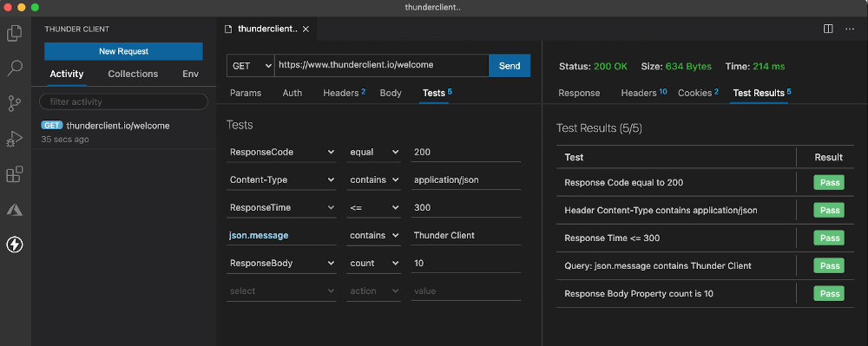Open the ResponseCode test type dropdown
The height and width of the screenshot is (346, 868).
281,152
